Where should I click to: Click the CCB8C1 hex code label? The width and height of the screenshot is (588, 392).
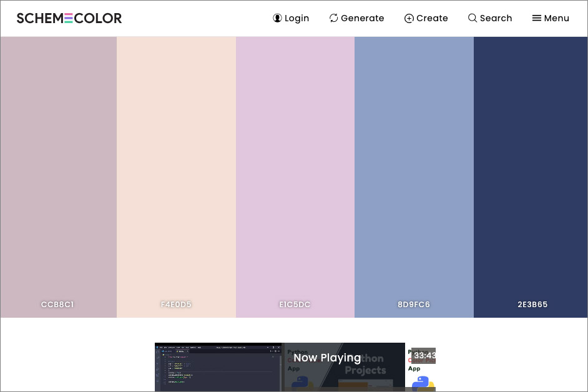tap(57, 305)
